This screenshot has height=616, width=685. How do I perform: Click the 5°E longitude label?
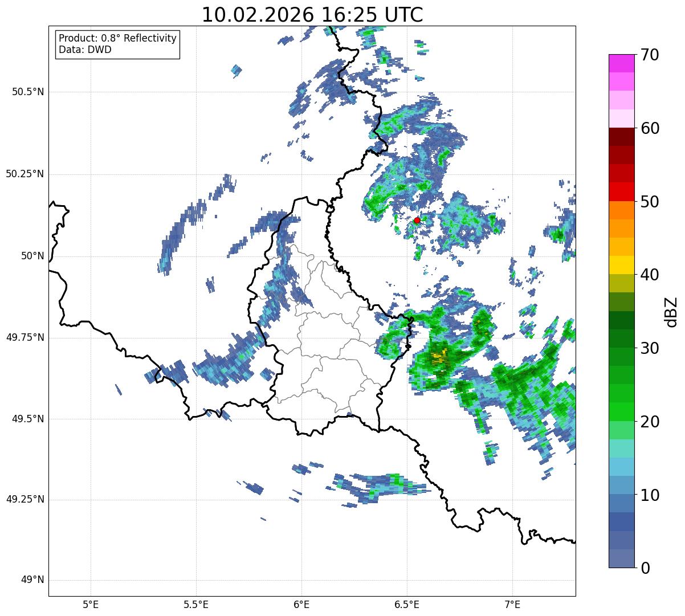[91, 605]
